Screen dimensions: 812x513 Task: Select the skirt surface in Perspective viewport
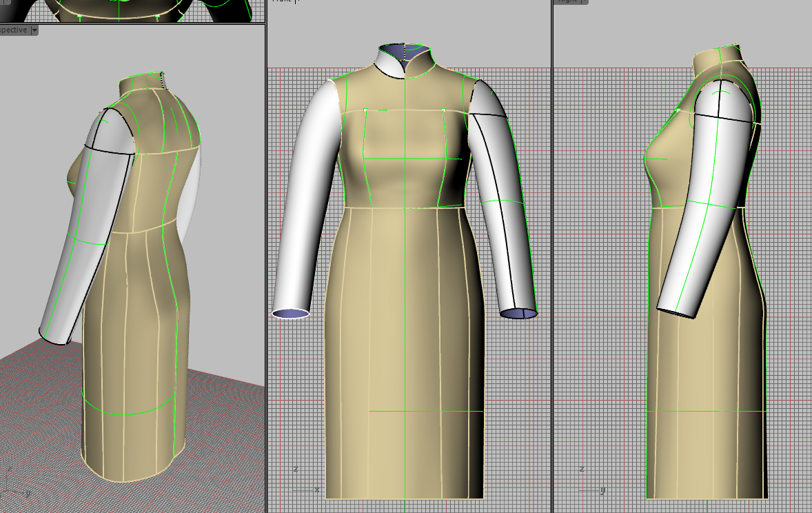click(131, 345)
